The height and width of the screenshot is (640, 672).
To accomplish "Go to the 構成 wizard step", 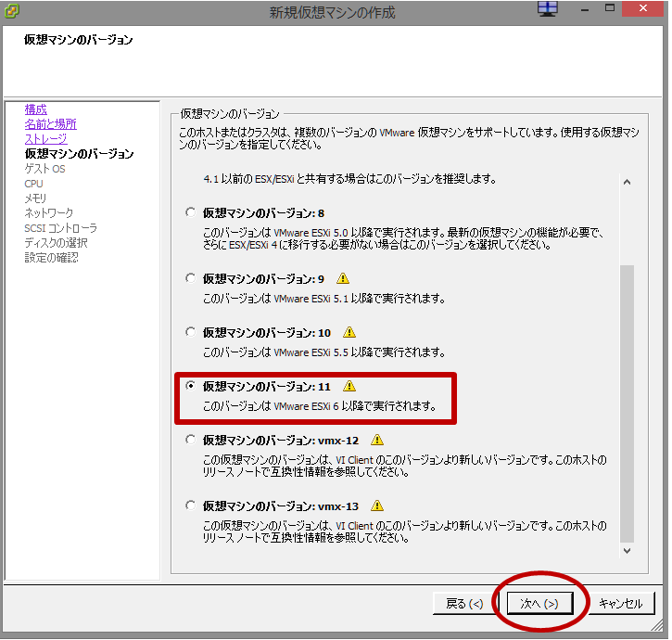I will 35,109.
